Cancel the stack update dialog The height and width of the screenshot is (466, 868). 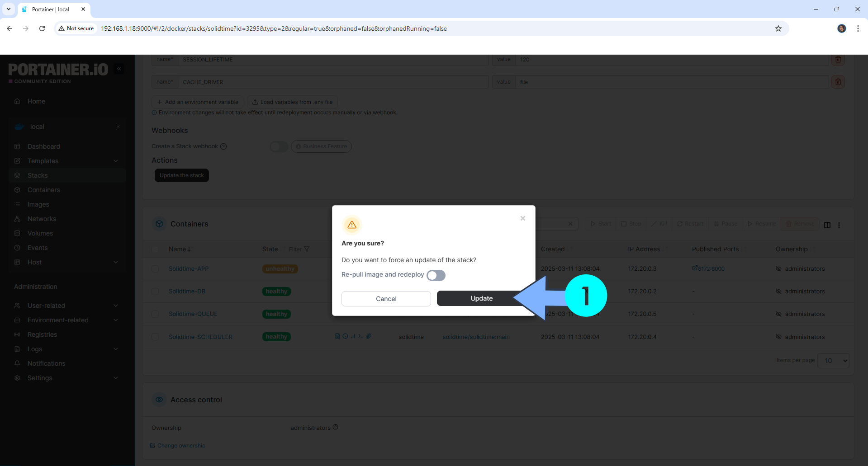point(386,299)
